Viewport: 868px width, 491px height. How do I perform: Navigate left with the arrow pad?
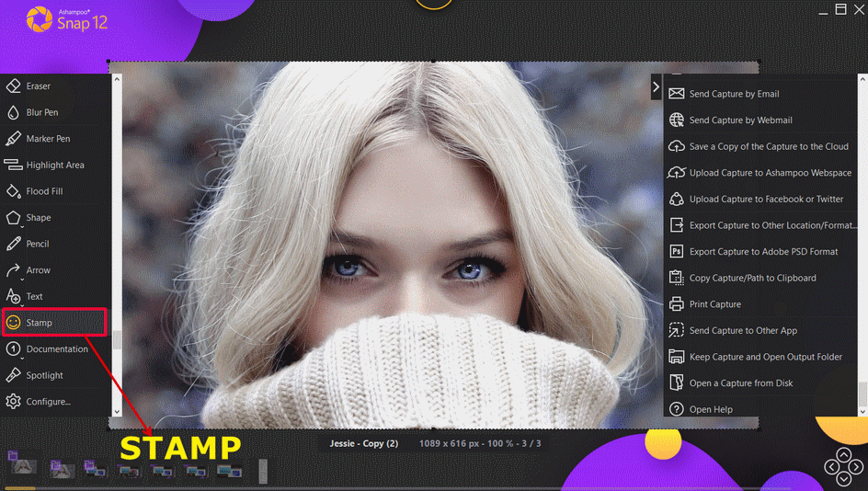[831, 467]
